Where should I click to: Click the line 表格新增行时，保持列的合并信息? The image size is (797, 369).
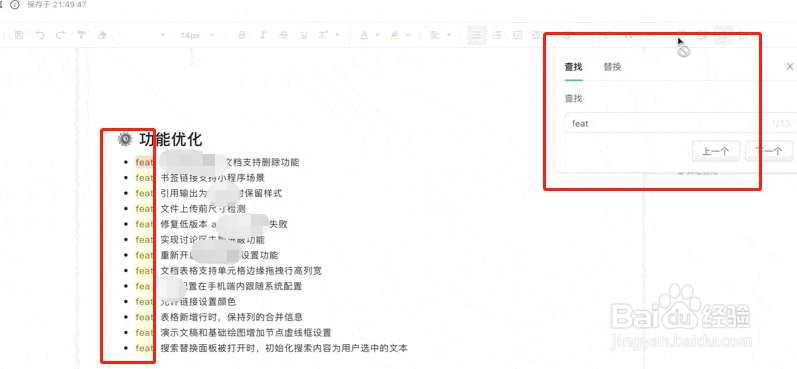pos(232,317)
